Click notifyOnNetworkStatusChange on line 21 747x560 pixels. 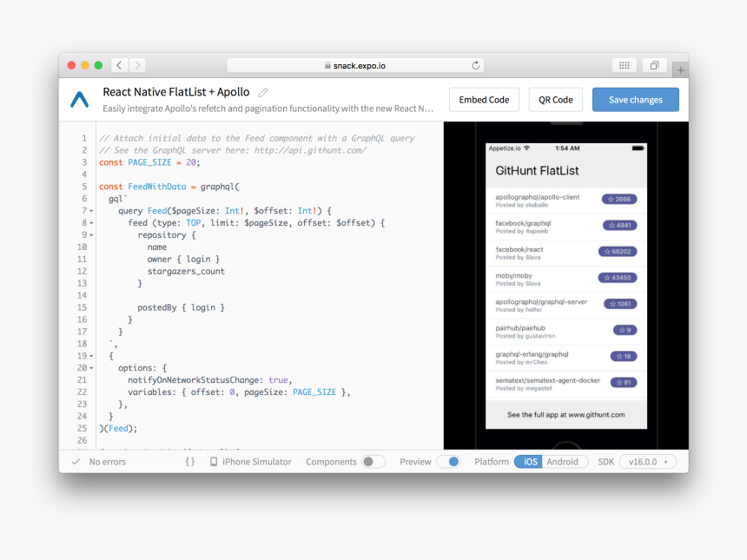coord(194,380)
